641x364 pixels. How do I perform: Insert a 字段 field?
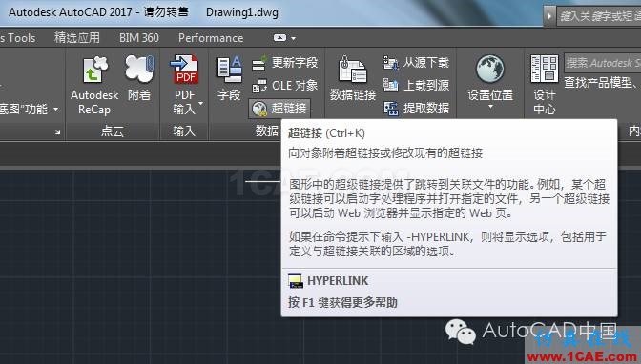point(229,78)
